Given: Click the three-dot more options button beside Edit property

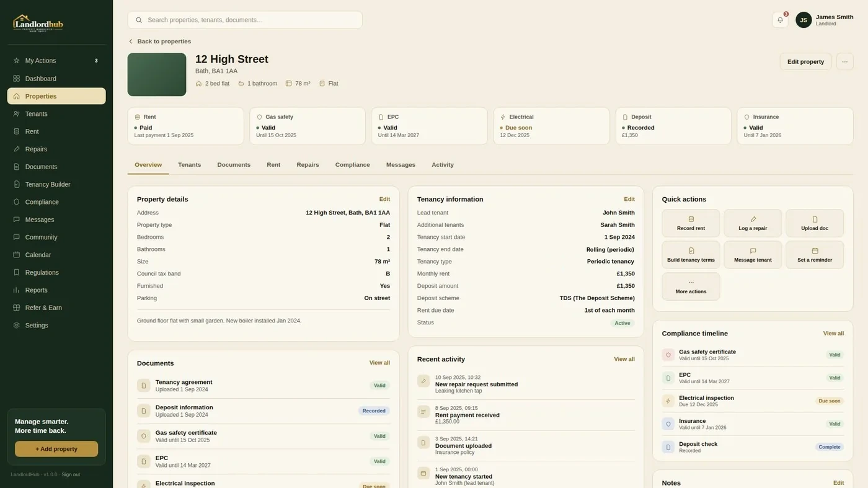Looking at the screenshot, I should coord(844,61).
